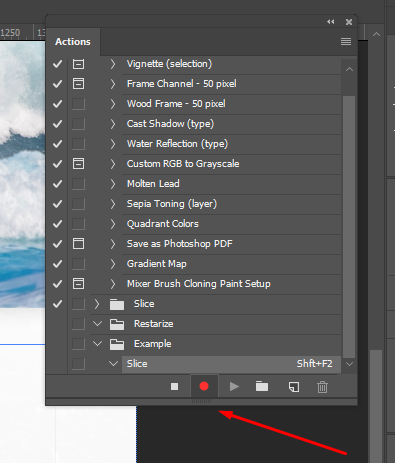Uncheck the Water Reflection (type) action
The height and width of the screenshot is (463, 395).
point(57,144)
